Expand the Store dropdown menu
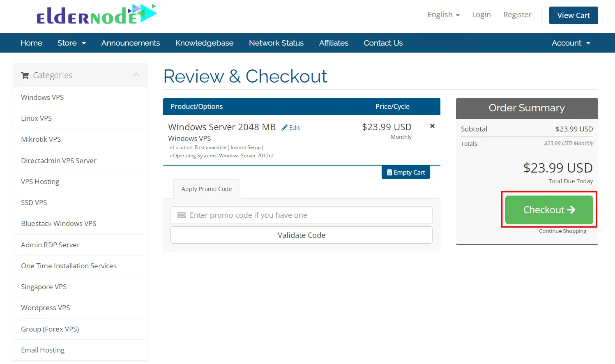 tap(71, 43)
